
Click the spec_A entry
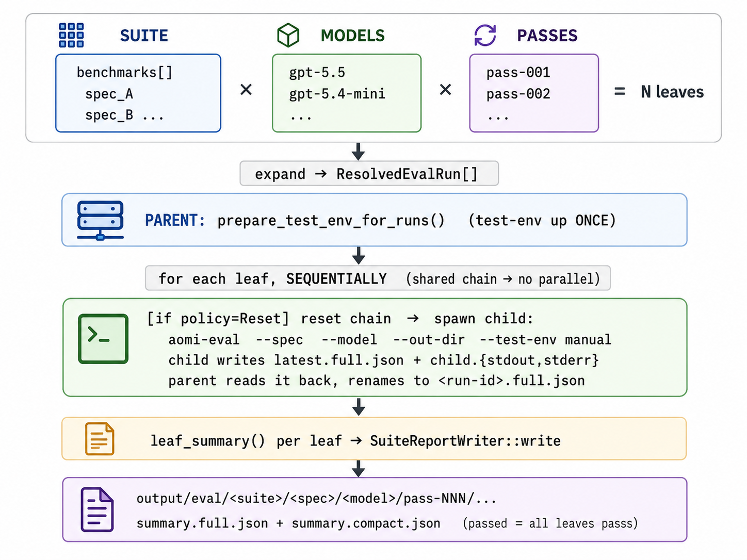pyautogui.click(x=109, y=94)
